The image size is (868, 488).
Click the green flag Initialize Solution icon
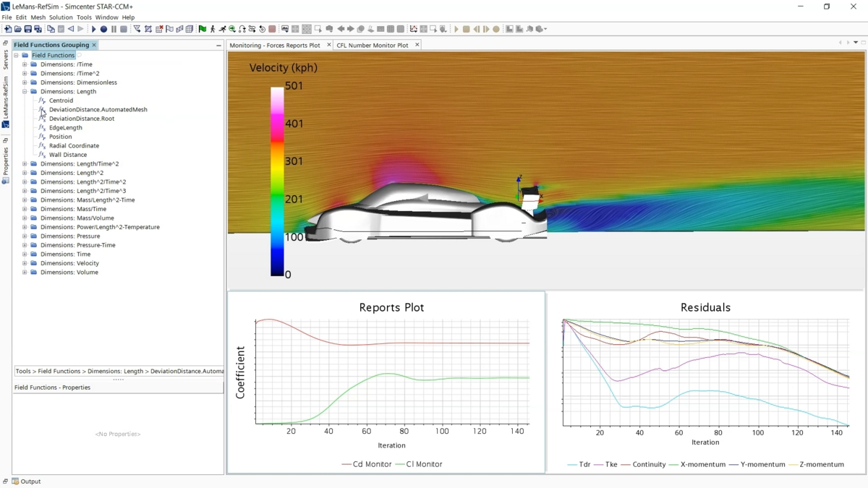202,29
